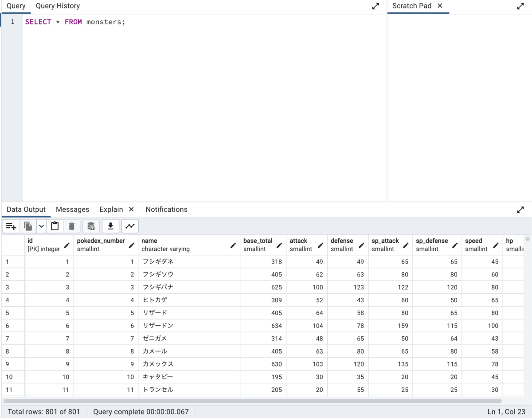Click the Query complete status text
The image size is (532, 418).
click(x=141, y=412)
